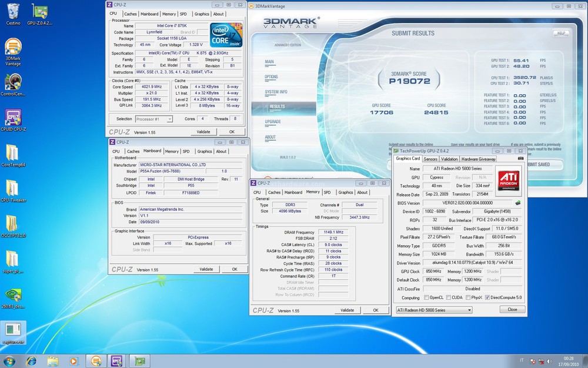The image size is (588, 368).
Task: Open SPD tab in the Memory CPU-Z window
Action: 327,193
